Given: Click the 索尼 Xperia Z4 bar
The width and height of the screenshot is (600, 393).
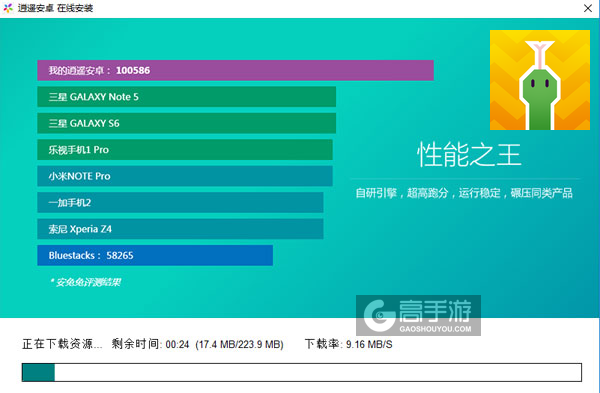Looking at the screenshot, I should (180, 229).
